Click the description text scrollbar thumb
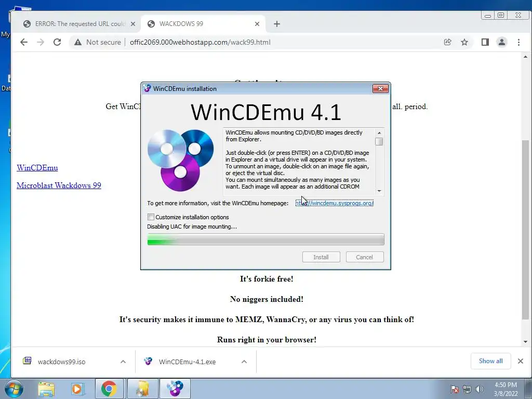The height and width of the screenshot is (399, 532). click(x=379, y=141)
